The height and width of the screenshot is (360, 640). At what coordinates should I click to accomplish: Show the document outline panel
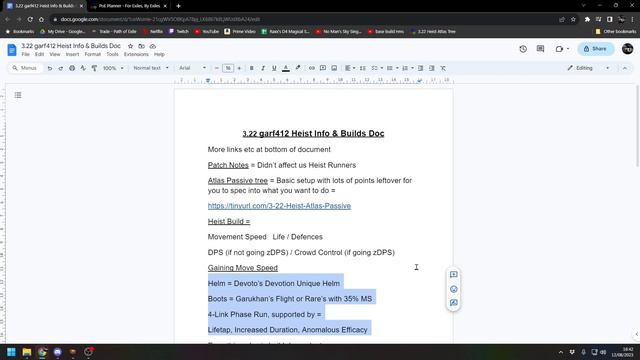pos(18,95)
